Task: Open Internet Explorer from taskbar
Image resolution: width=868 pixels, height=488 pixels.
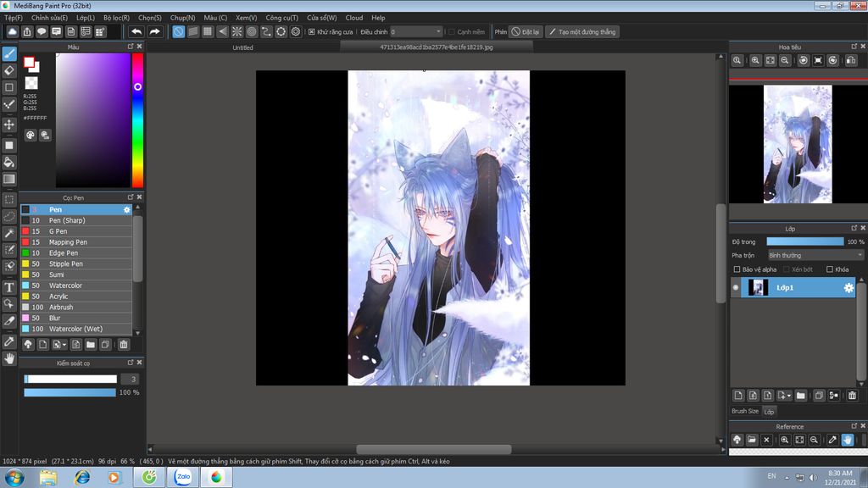Action: tap(82, 477)
